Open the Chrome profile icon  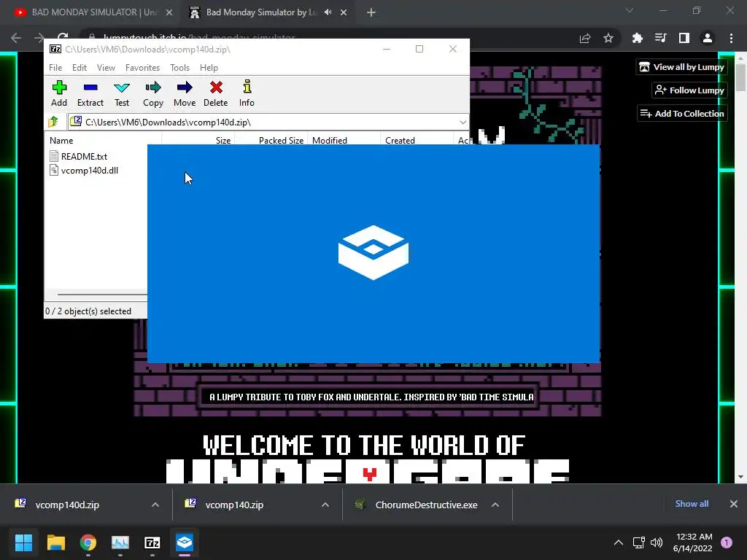tap(708, 38)
